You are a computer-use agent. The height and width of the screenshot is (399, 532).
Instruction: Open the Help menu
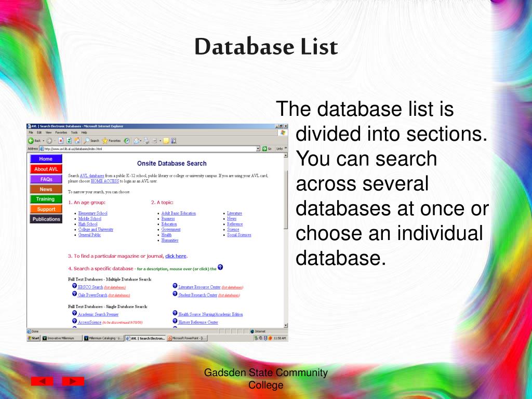(84, 132)
